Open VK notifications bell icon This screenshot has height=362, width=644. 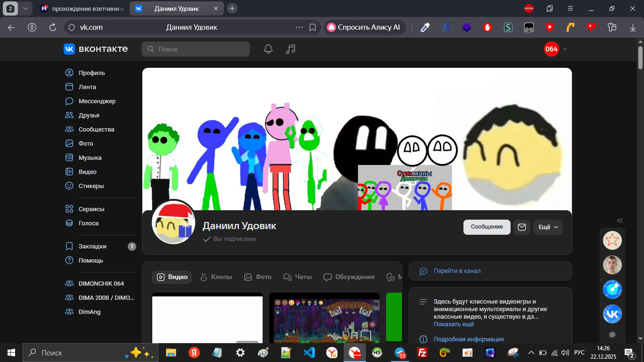pyautogui.click(x=268, y=49)
